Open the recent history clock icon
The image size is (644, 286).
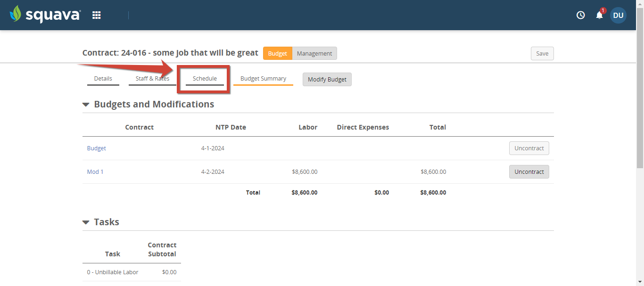coord(580,15)
